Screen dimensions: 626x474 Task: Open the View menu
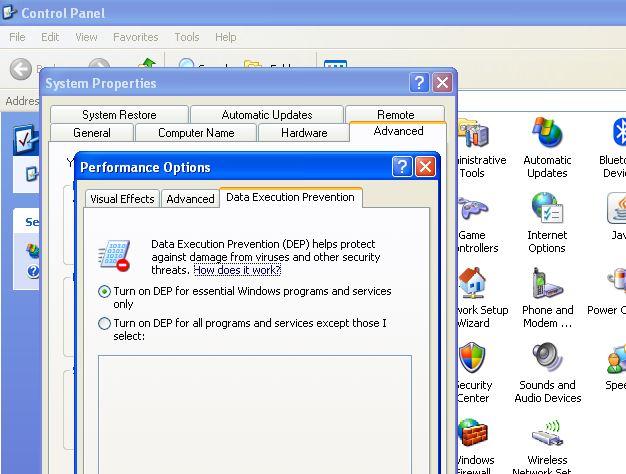[86, 37]
